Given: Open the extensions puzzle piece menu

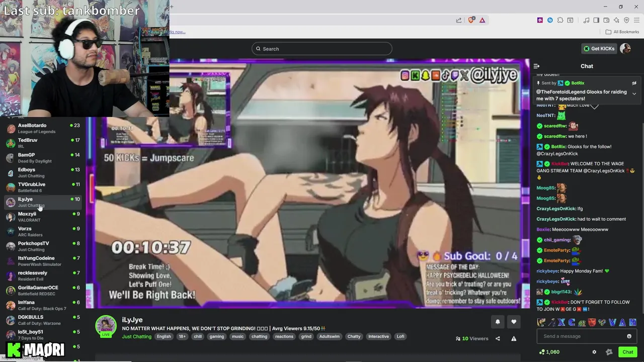Looking at the screenshot, I should point(560,20).
